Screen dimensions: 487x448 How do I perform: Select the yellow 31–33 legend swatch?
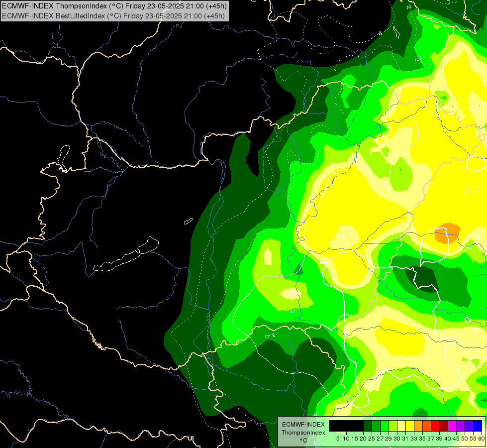[x=410, y=426]
